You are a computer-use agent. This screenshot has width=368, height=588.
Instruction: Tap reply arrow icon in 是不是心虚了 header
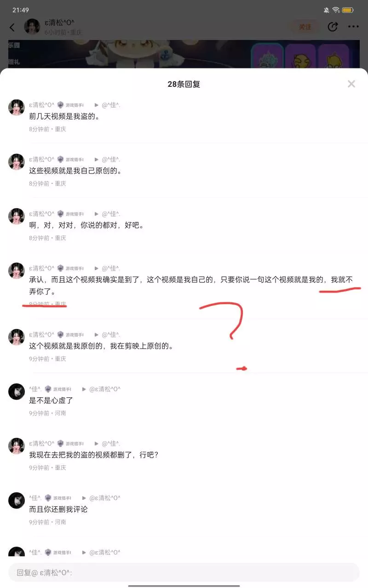[x=84, y=389]
